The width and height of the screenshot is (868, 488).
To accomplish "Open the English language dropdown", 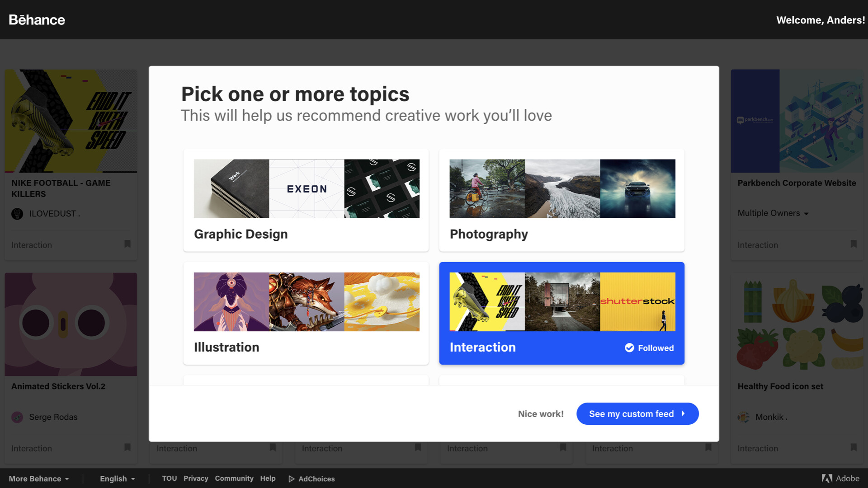I will point(117,479).
